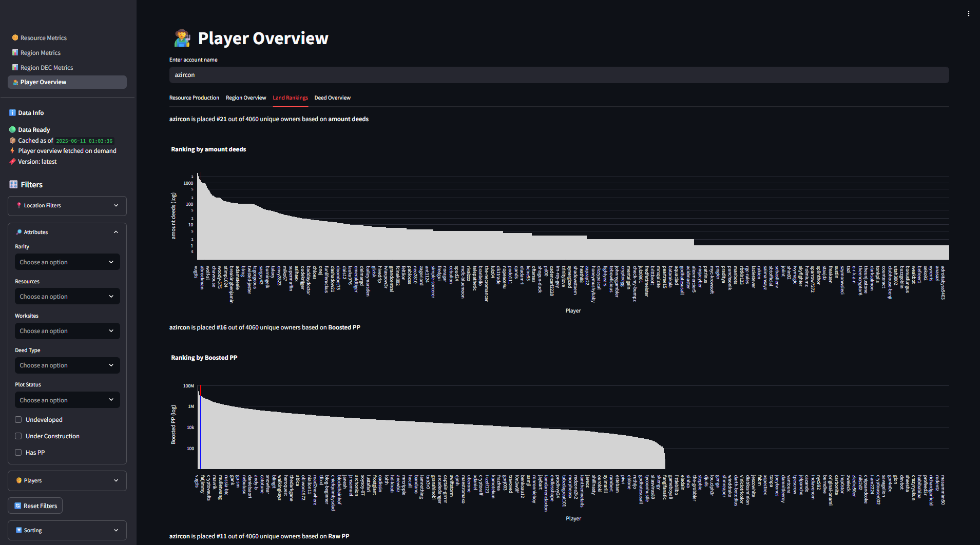Viewport: 980px width, 545px height.
Task: Click the Filters heading icon
Action: point(14,185)
